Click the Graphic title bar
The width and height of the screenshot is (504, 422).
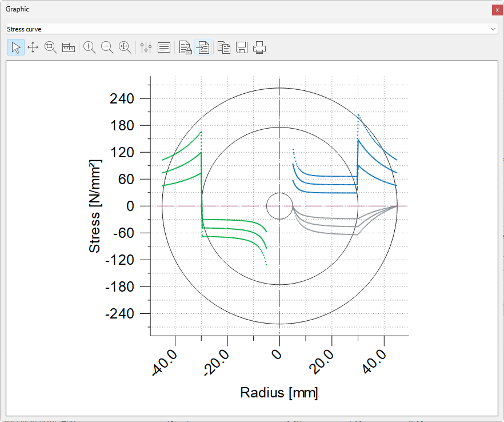click(229, 9)
